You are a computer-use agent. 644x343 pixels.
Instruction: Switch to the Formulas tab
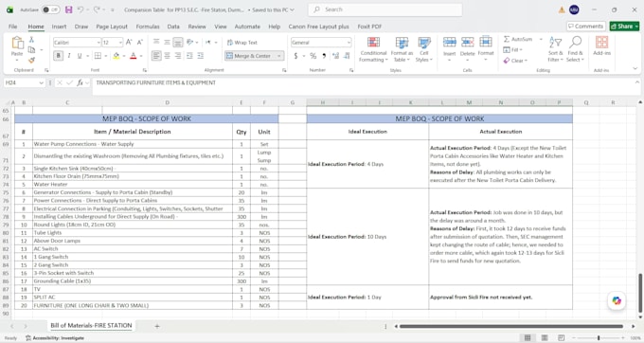[x=148, y=27]
